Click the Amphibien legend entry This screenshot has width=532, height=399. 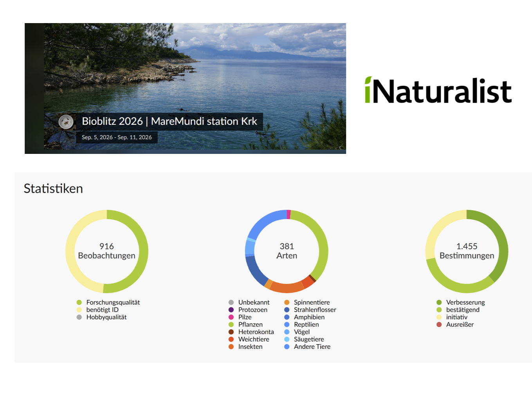pos(304,317)
